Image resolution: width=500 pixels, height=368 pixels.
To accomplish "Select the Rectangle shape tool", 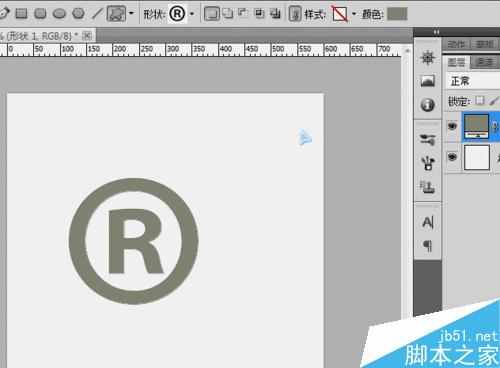I will 22,14.
